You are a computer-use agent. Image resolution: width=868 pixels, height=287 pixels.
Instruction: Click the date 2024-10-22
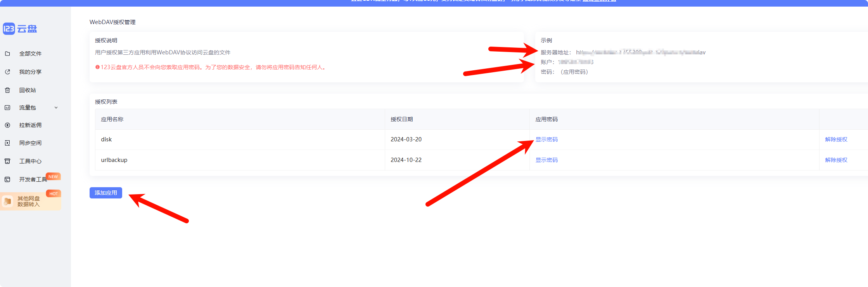click(406, 160)
